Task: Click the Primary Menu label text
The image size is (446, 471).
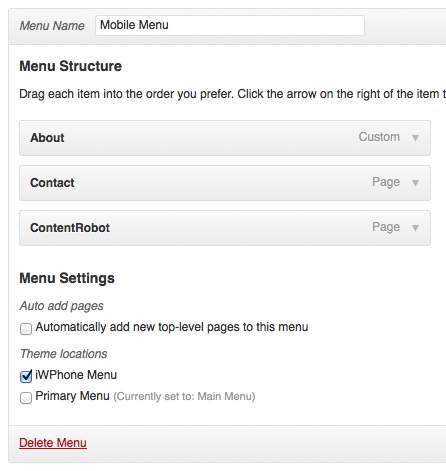Action: 72,396
